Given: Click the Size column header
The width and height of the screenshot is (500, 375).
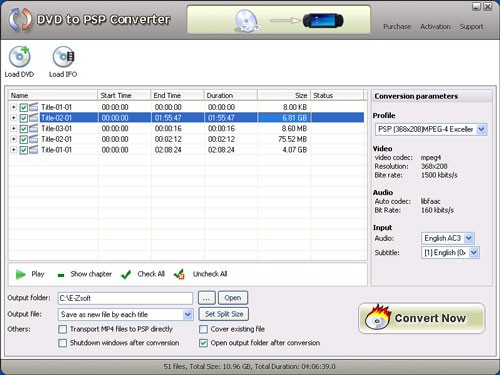Looking at the screenshot, I should (284, 95).
